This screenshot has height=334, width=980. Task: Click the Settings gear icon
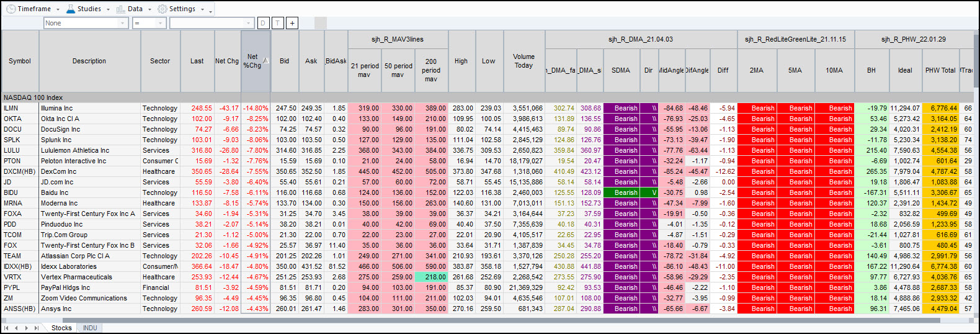(163, 9)
